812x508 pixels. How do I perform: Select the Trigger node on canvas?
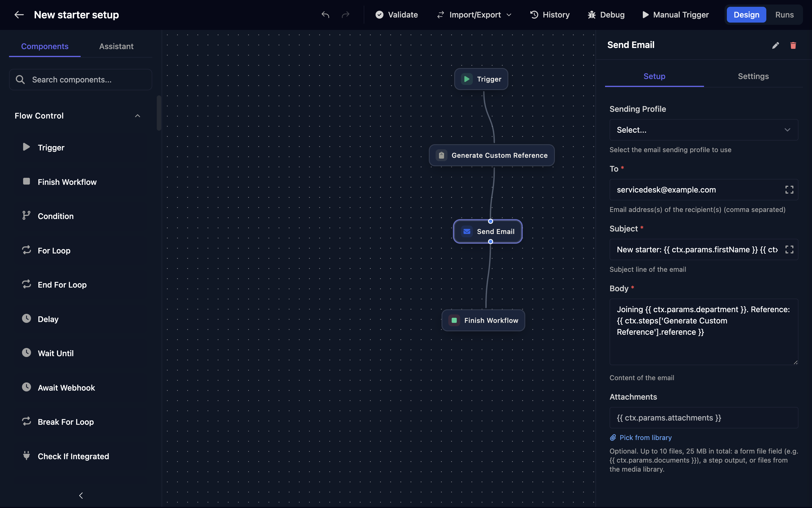[x=481, y=79]
